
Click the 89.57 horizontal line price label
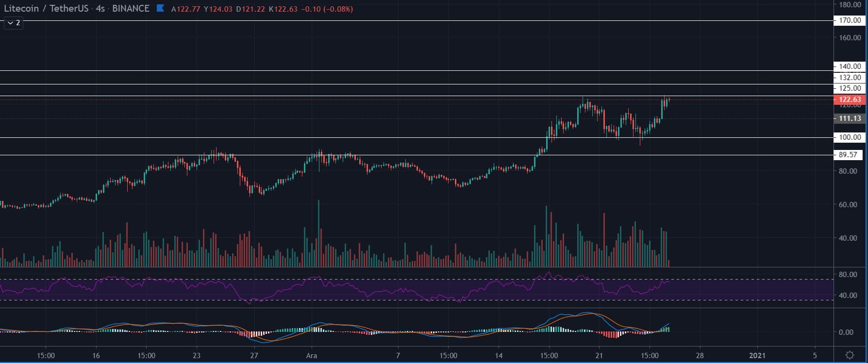point(848,155)
